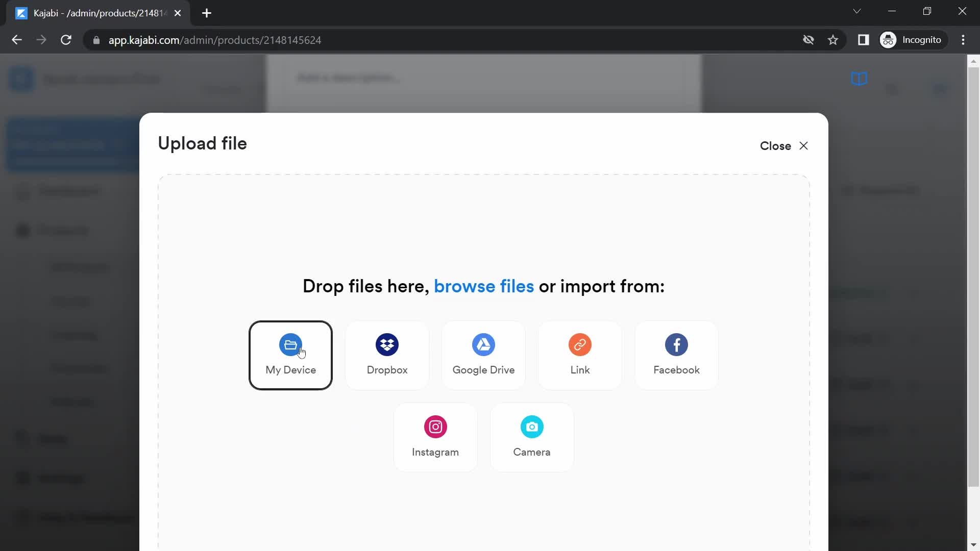Viewport: 980px width, 551px height.
Task: Click the scroll up arrow of scrollbar
Action: pos(973,61)
